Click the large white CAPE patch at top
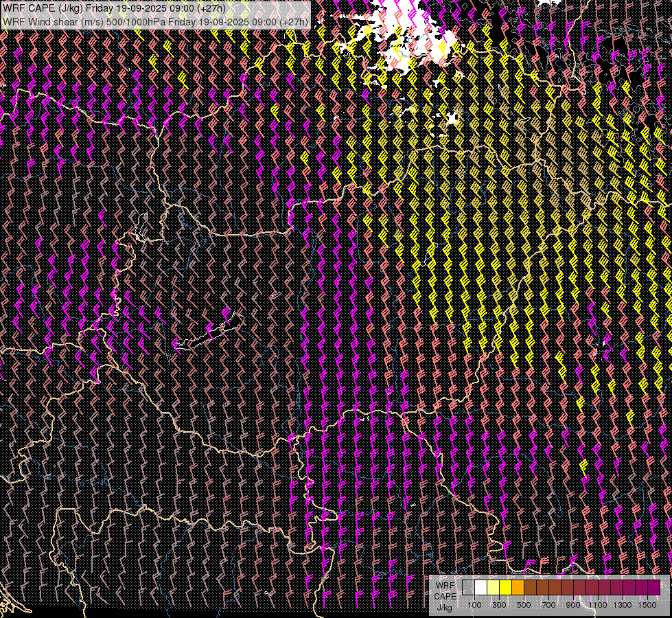Image resolution: width=672 pixels, height=618 pixels. [412, 38]
